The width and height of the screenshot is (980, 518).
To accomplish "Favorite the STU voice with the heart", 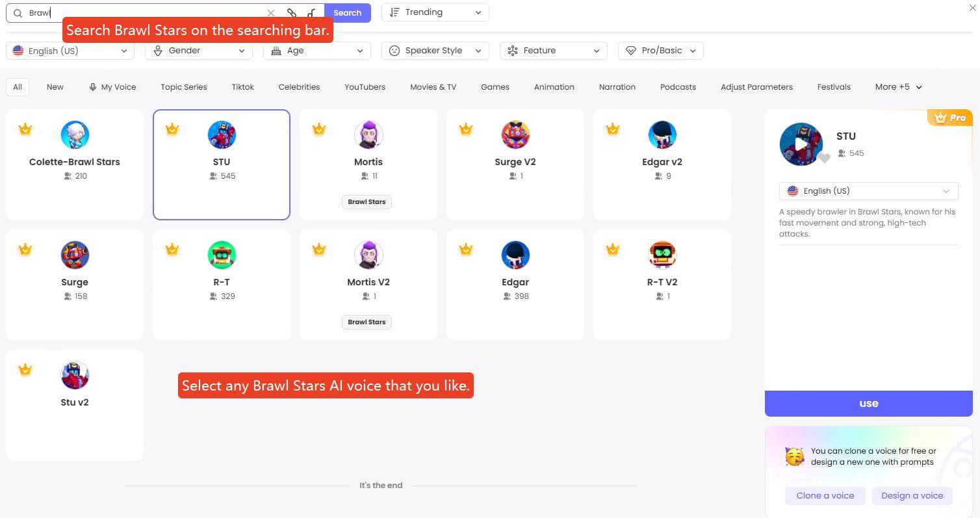I will click(825, 157).
